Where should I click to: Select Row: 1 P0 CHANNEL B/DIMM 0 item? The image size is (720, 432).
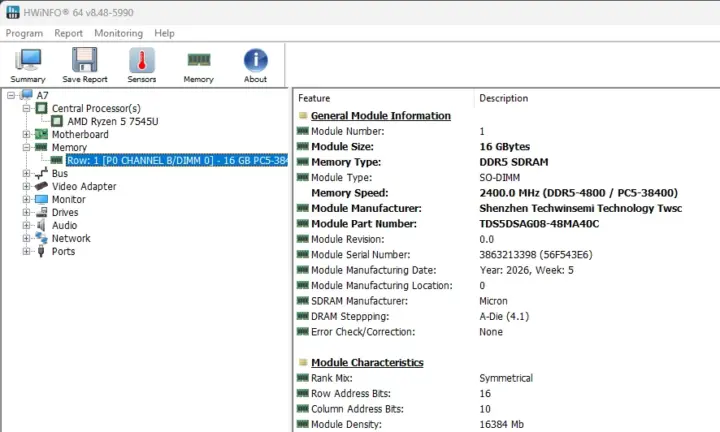[177, 160]
